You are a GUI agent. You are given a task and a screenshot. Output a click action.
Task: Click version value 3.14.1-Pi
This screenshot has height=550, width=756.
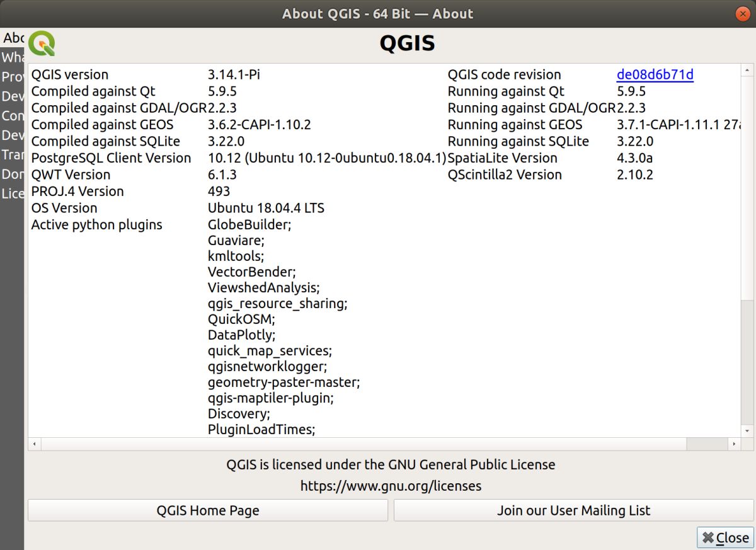(234, 74)
